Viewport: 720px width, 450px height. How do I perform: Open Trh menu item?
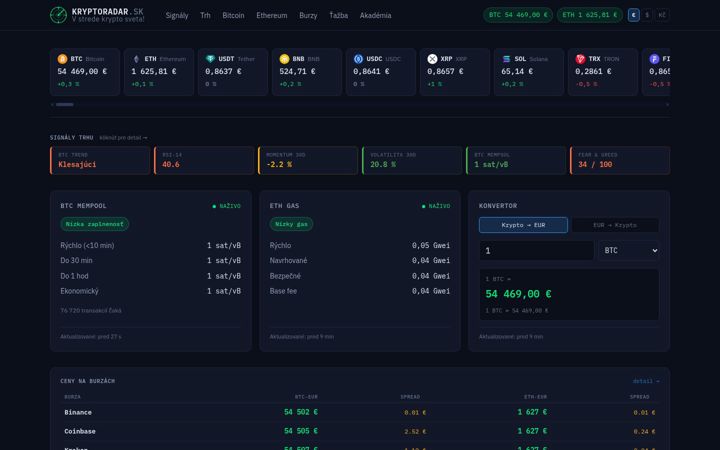[x=205, y=15]
